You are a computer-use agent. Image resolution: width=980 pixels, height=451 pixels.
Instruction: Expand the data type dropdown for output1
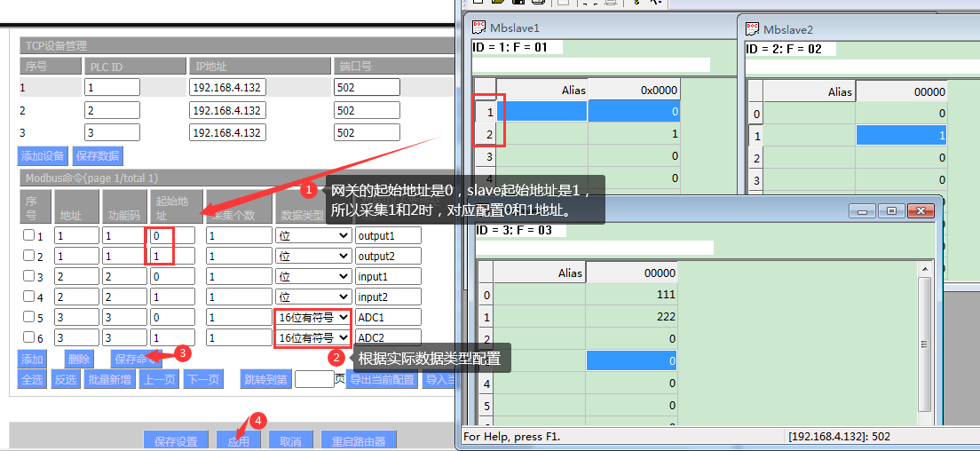pos(313,235)
